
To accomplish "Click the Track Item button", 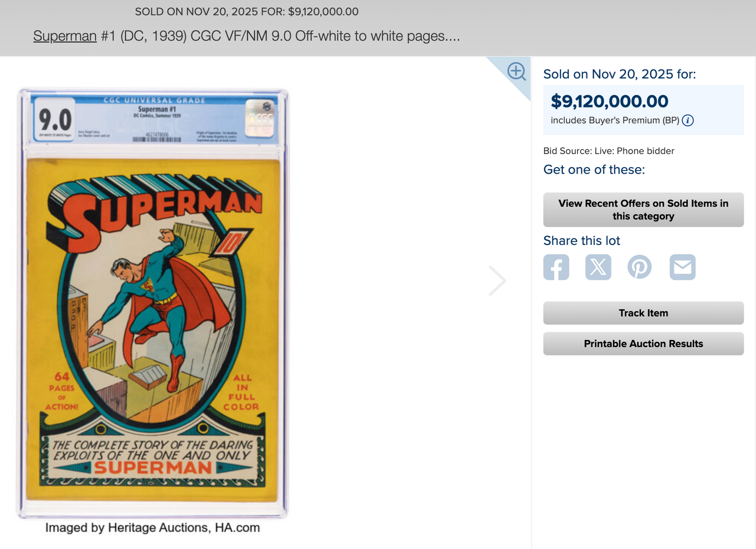I will coord(643,313).
